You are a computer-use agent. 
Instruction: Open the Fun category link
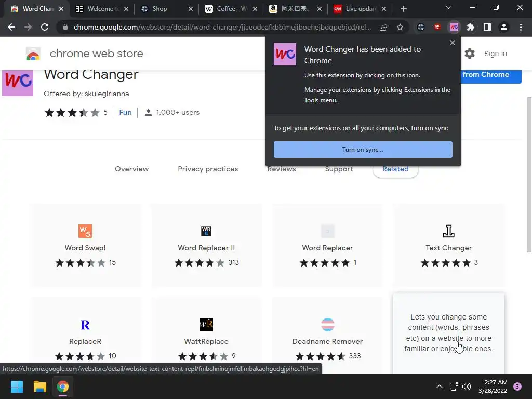point(125,112)
